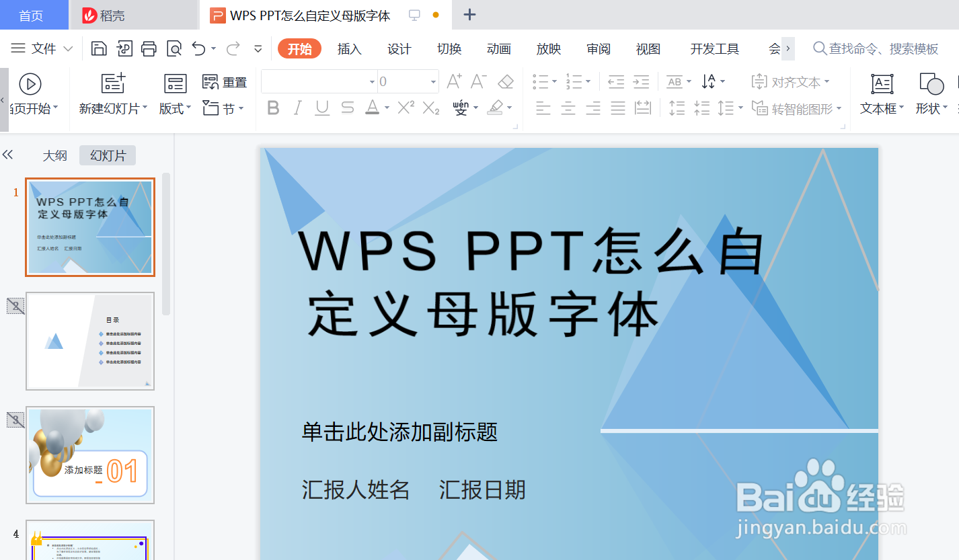
Task: Toggle Subscript X₂ formatting
Action: pos(431,108)
